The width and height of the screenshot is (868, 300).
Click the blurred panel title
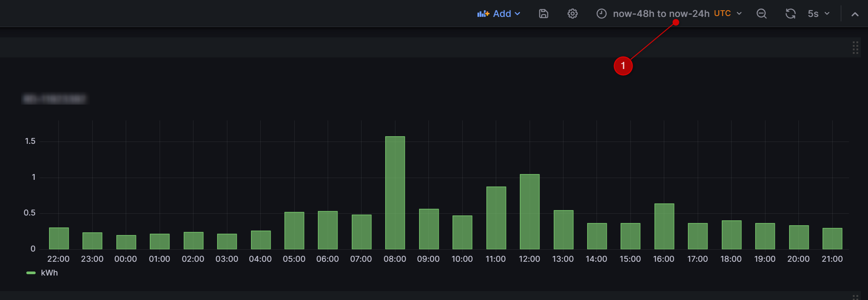[x=54, y=99]
